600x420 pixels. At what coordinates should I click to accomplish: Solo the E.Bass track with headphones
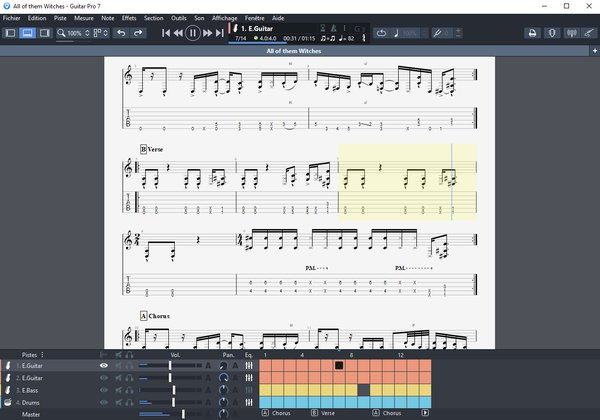click(129, 390)
